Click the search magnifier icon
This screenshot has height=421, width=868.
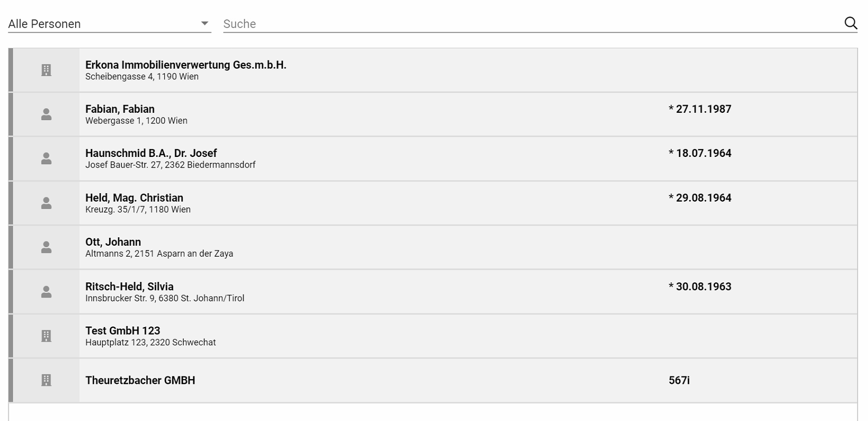(851, 23)
